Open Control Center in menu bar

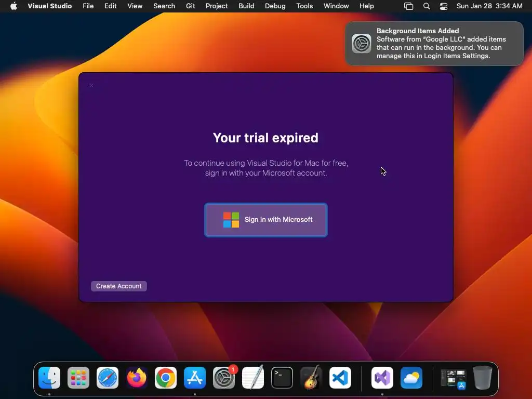pos(444,6)
